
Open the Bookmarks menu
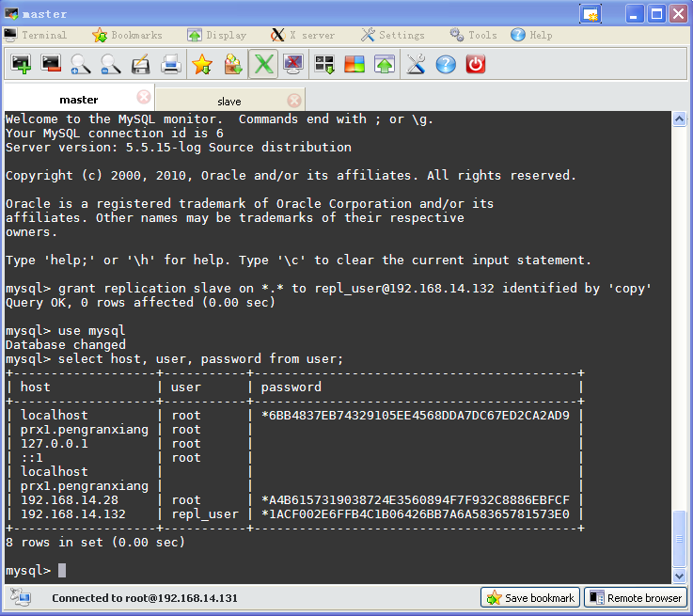(127, 35)
